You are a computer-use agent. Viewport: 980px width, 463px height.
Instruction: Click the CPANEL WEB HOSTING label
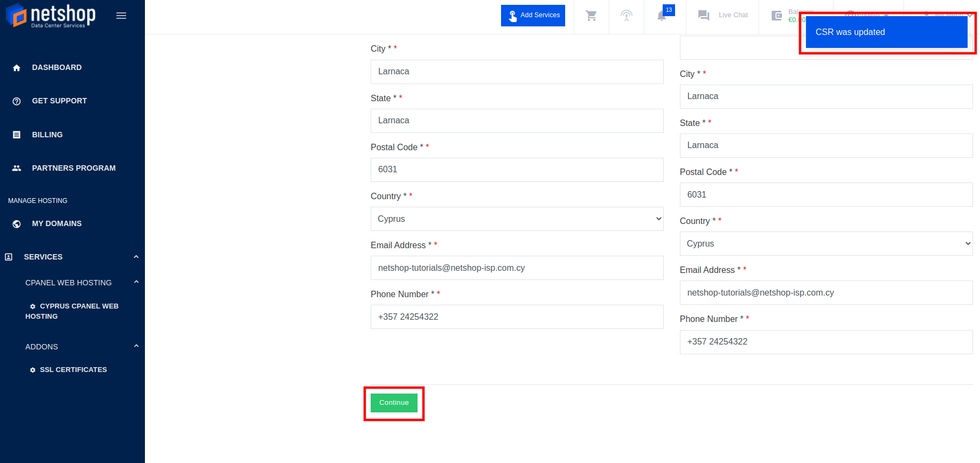tap(68, 283)
